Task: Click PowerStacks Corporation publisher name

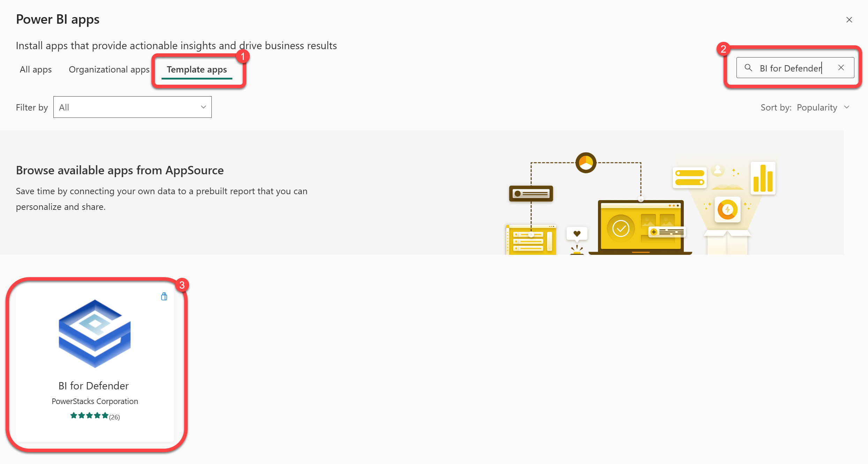Action: point(95,401)
